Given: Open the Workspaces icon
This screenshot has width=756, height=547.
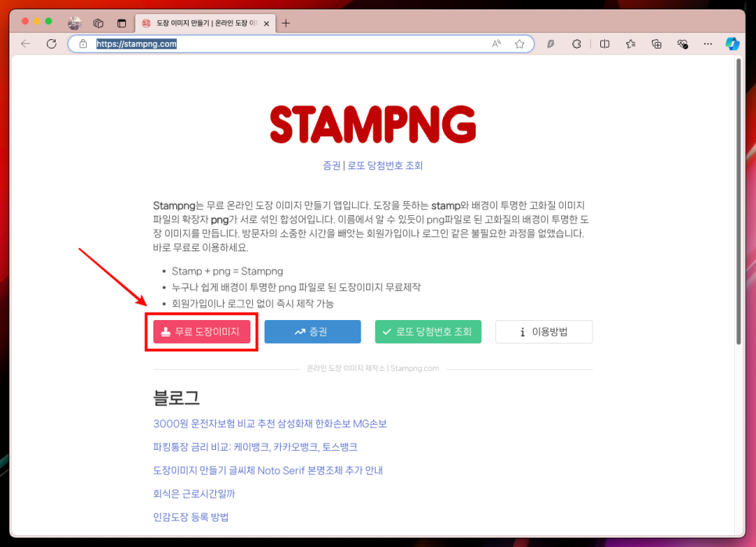Looking at the screenshot, I should pos(99,23).
